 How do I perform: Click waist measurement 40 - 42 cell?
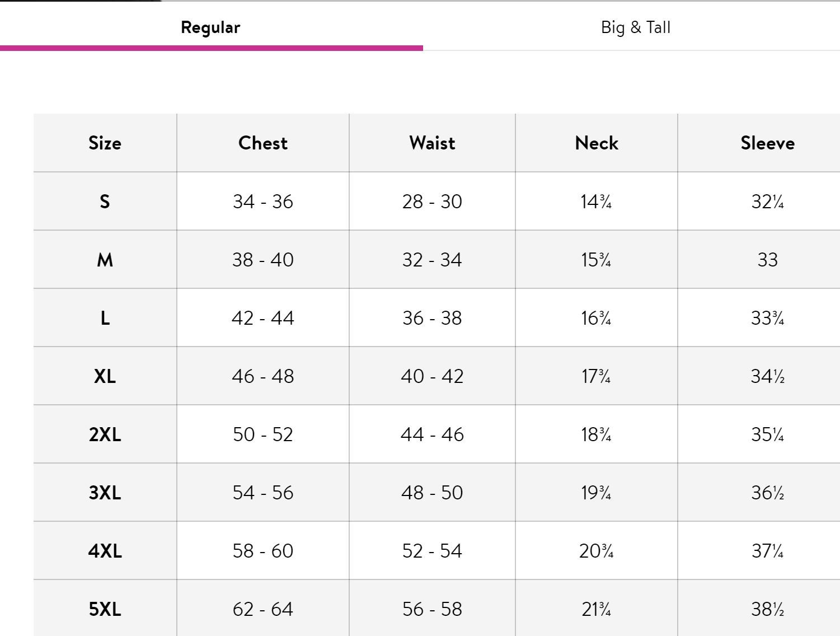(432, 376)
